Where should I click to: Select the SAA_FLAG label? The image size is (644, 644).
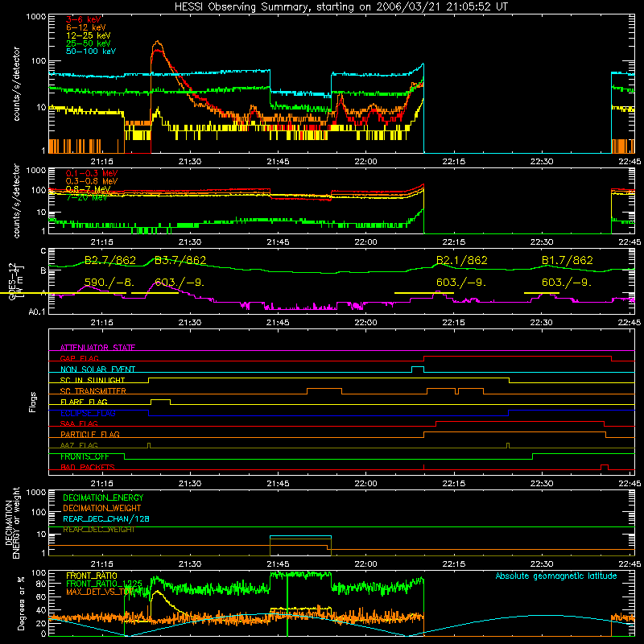79,423
